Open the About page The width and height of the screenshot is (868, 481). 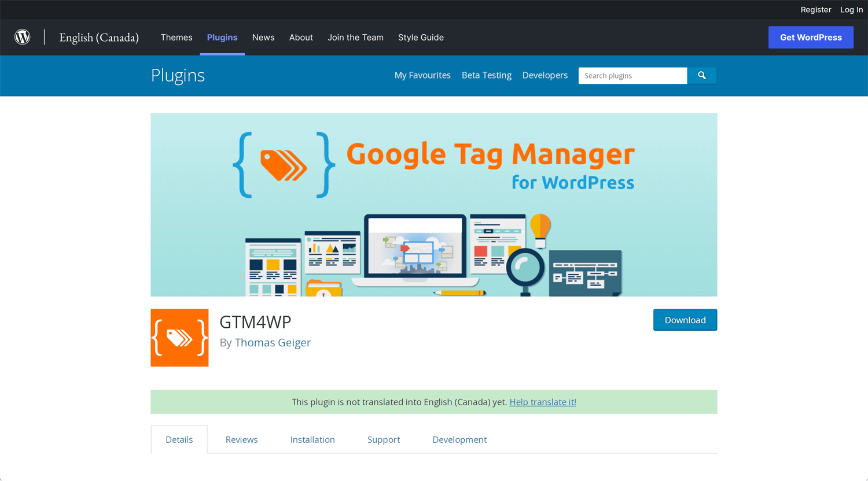[x=301, y=38]
